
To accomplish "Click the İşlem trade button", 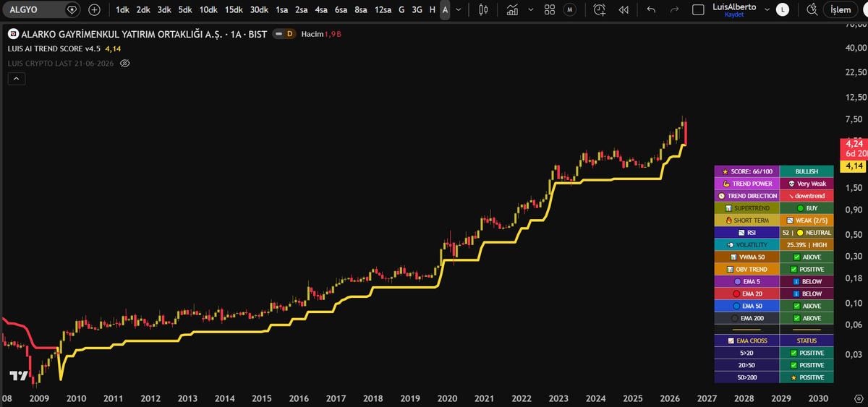I will 841,9.
